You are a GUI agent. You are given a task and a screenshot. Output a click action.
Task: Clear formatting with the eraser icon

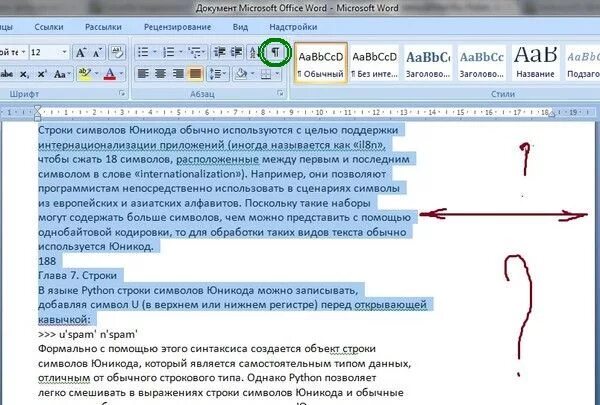pos(117,52)
